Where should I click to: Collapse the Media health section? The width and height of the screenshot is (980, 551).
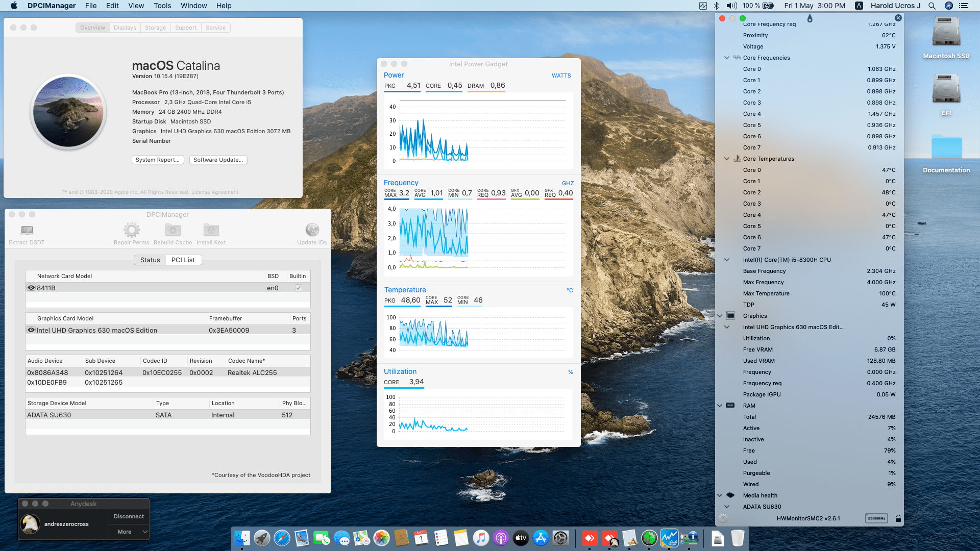[720, 495]
